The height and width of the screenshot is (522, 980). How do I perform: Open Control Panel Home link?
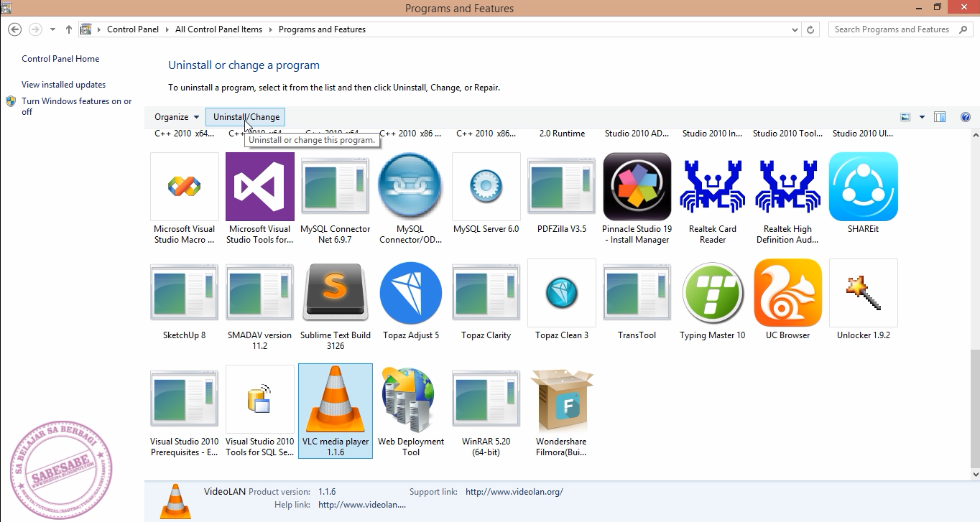[x=60, y=59]
